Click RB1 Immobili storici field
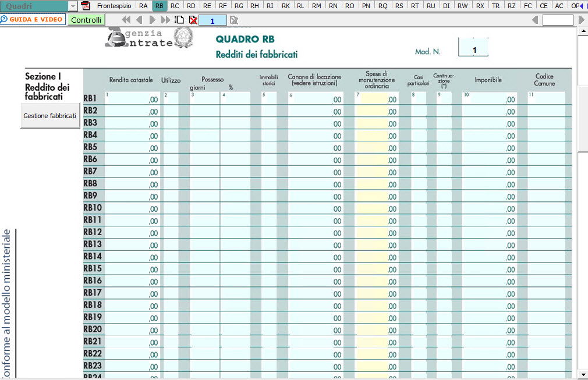 tap(269, 98)
